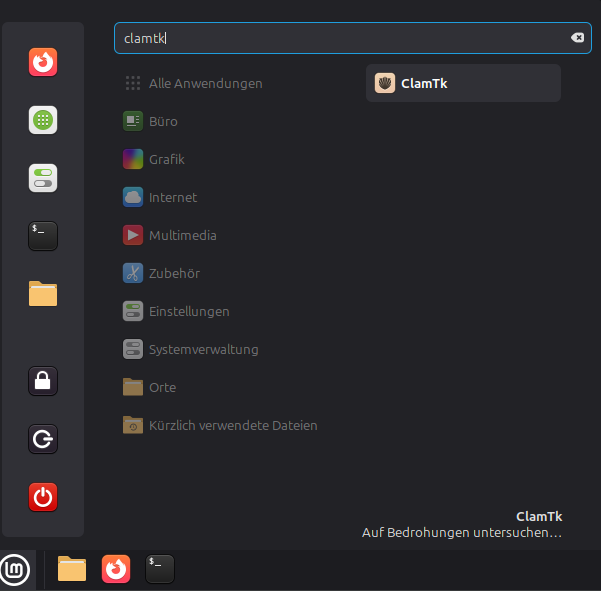
Task: Click the log out icon
Action: pyautogui.click(x=43, y=439)
